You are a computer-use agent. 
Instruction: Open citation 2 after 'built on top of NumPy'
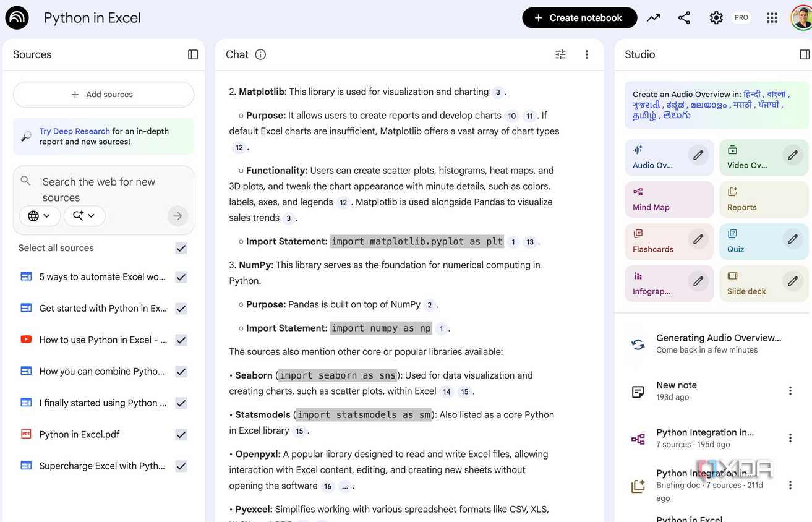pyautogui.click(x=430, y=305)
